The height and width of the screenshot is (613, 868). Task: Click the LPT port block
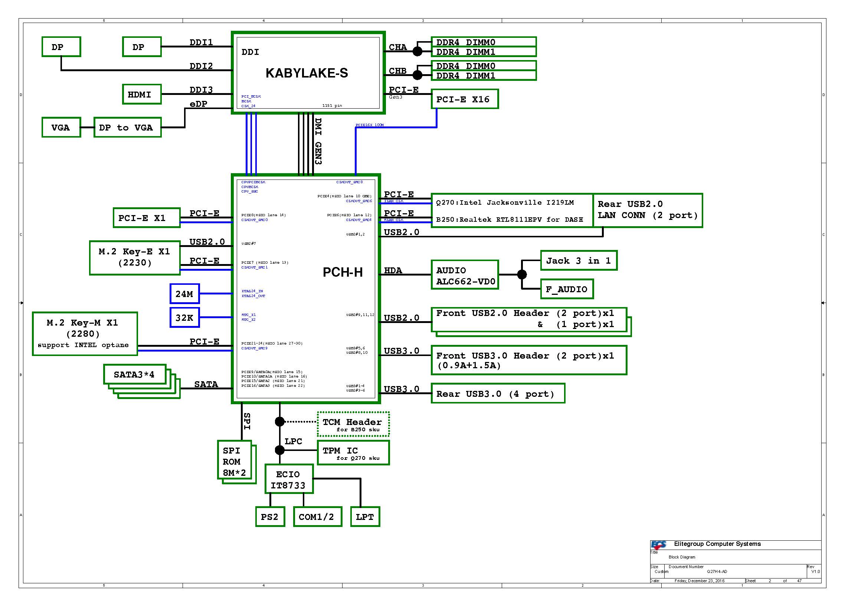365,516
